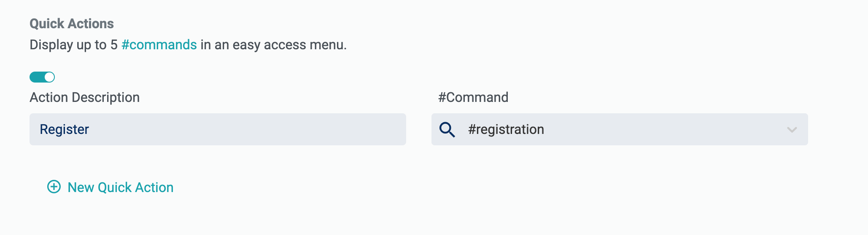The height and width of the screenshot is (235, 868).
Task: Click the Action Description label
Action: (x=84, y=97)
